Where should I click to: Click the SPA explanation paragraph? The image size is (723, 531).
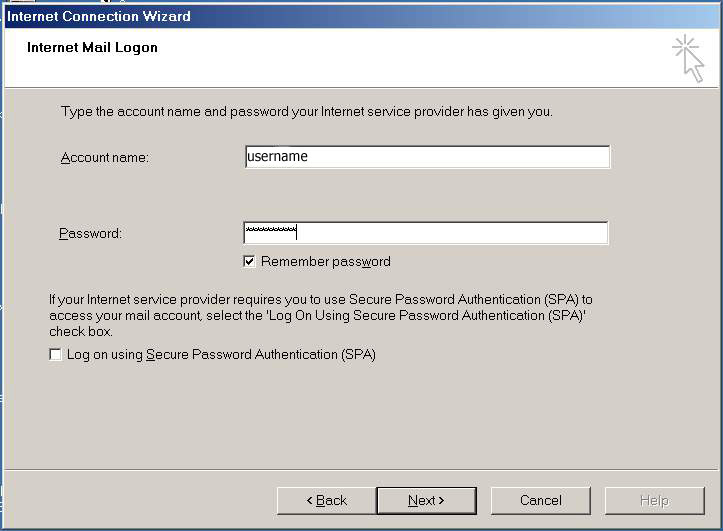(x=320, y=315)
